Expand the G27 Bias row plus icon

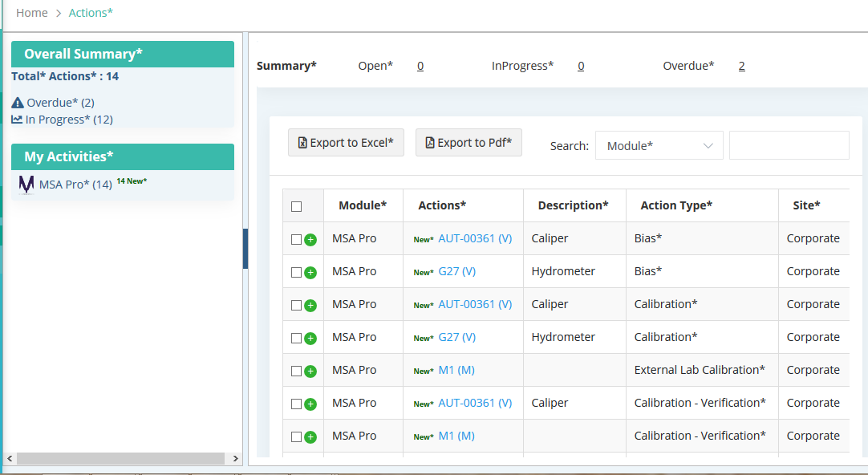coord(310,272)
